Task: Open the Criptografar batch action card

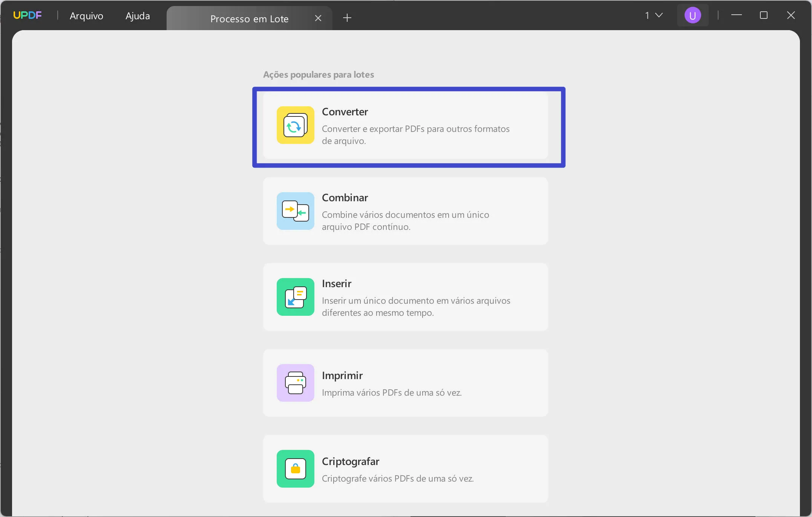Action: tap(405, 469)
